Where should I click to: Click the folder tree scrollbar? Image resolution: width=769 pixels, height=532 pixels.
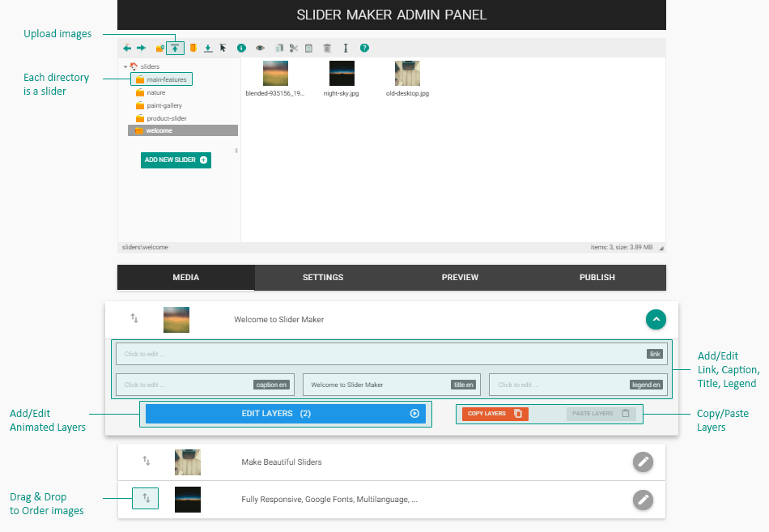[236, 151]
